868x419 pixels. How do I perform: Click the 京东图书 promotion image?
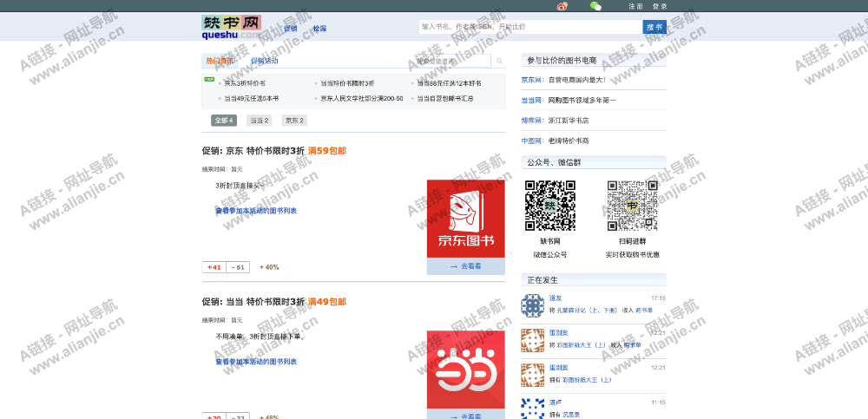[465, 219]
